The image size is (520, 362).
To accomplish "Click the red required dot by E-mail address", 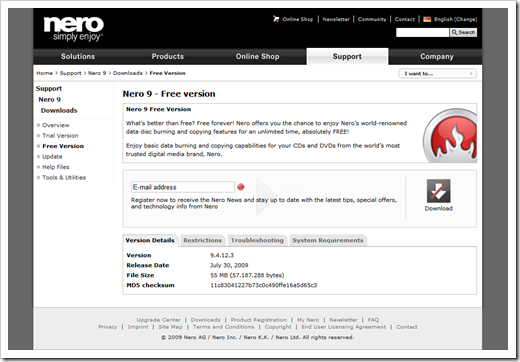I will pyautogui.click(x=241, y=187).
